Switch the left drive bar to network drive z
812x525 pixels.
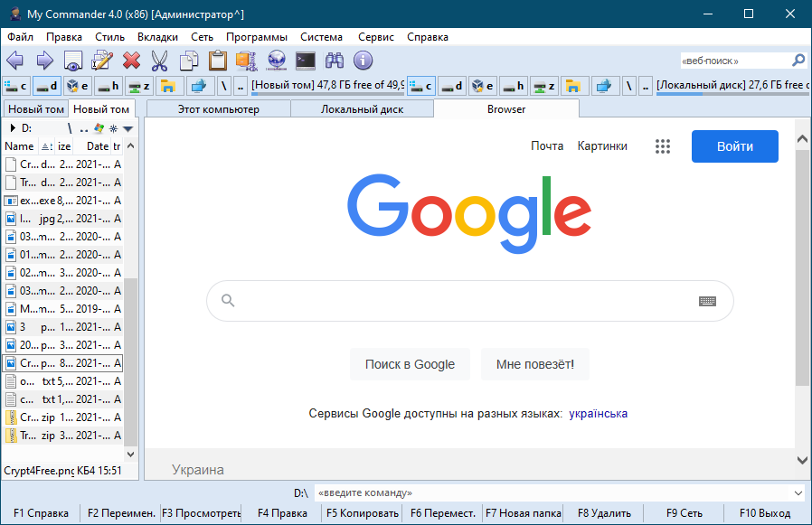pyautogui.click(x=138, y=86)
